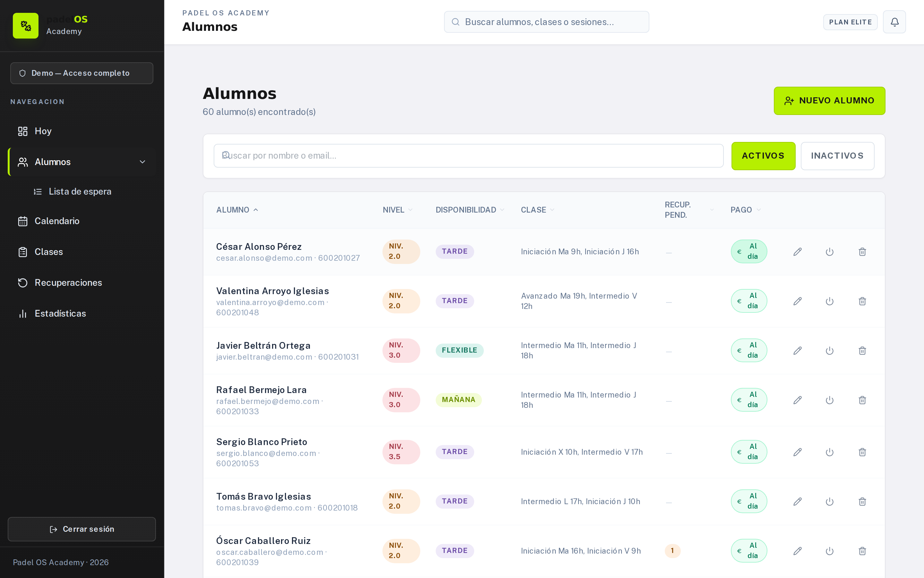Focus the global search field
Screen dimensions: 924x578
pyautogui.click(x=546, y=22)
